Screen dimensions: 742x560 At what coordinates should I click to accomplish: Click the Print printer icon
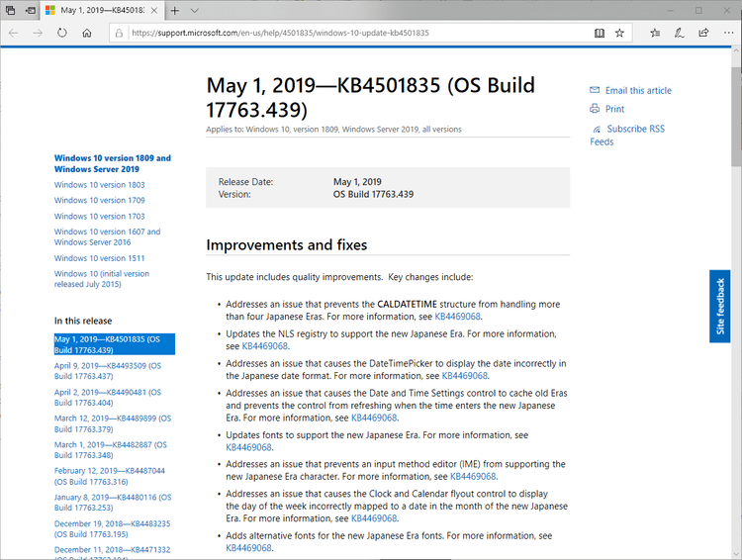pyautogui.click(x=595, y=109)
